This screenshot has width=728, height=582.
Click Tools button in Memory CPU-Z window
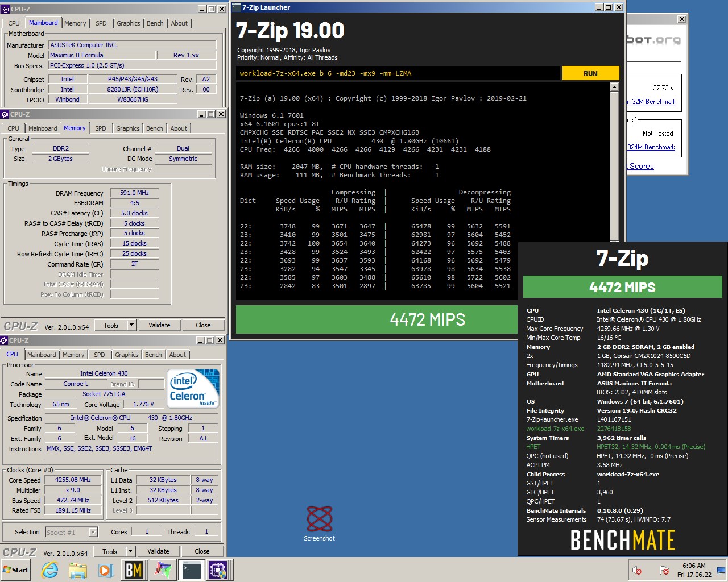point(111,325)
